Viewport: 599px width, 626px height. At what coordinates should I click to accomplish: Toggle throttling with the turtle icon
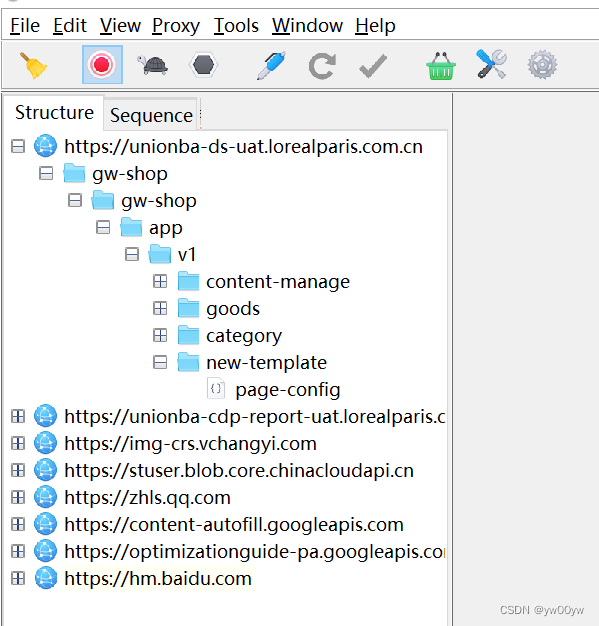[x=153, y=65]
